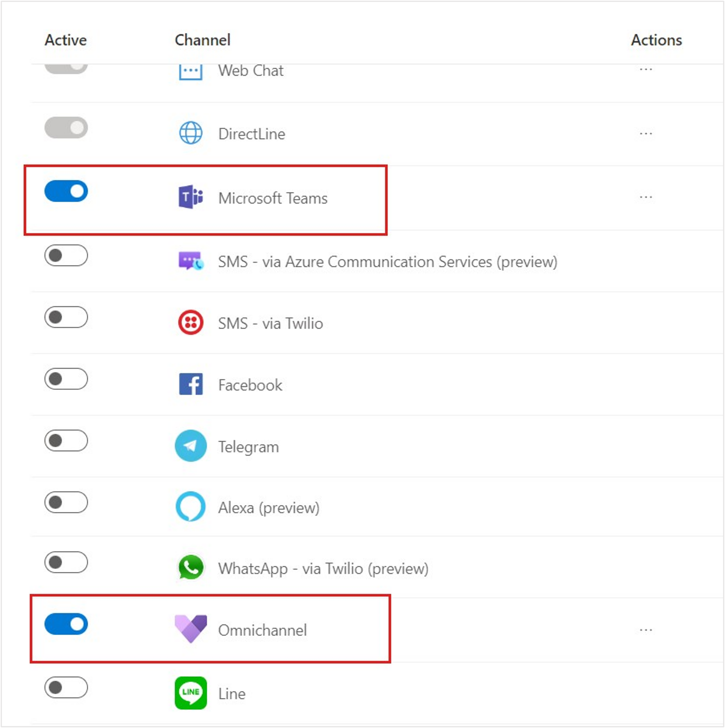This screenshot has width=725, height=728.
Task: Select the SMS - via Twilio label
Action: coord(270,323)
